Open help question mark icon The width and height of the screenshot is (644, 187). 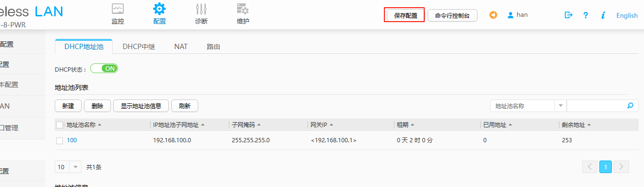[x=585, y=15]
